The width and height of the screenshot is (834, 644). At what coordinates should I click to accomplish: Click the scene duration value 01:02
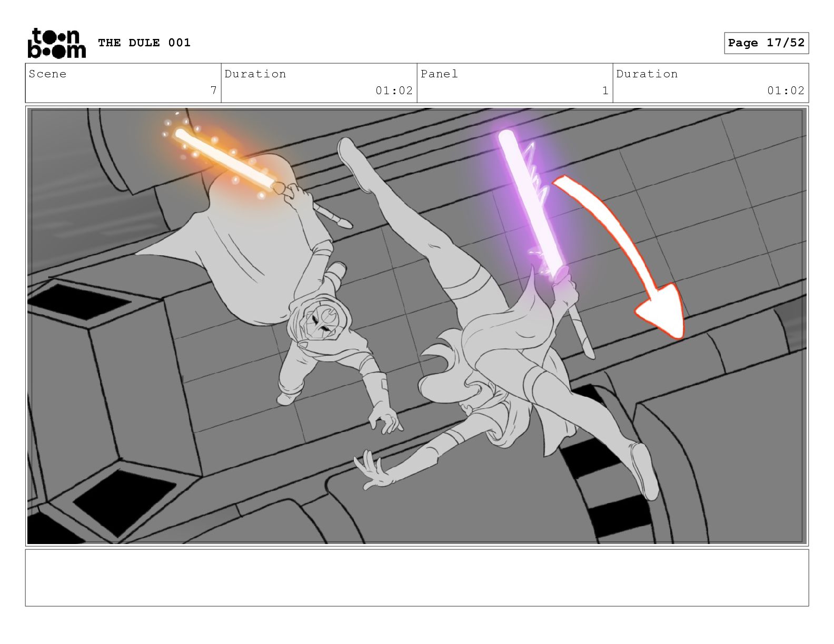pos(394,90)
